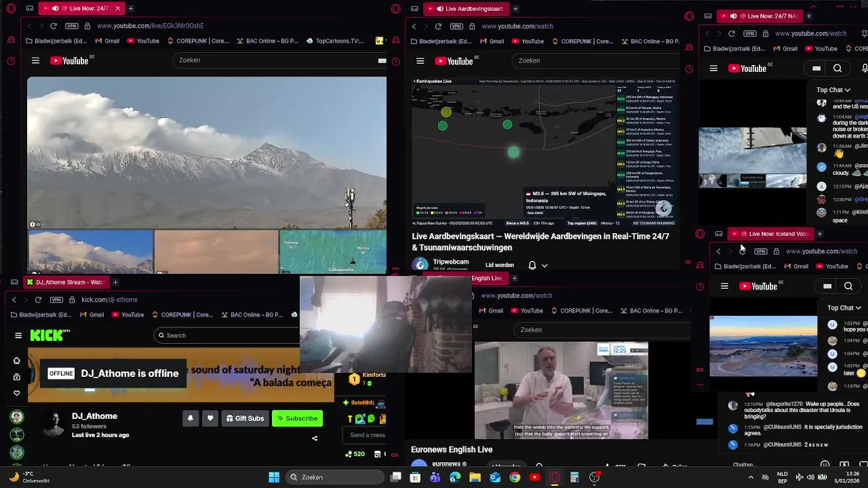Open BAC Online bookmark in Euronews window
Image resolution: width=868 pixels, height=488 pixels.
coord(650,310)
